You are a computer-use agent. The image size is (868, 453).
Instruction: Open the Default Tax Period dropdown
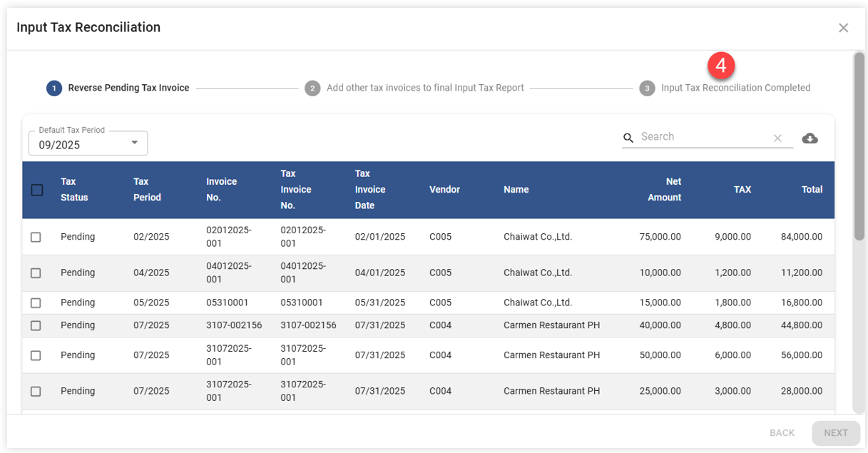87,144
